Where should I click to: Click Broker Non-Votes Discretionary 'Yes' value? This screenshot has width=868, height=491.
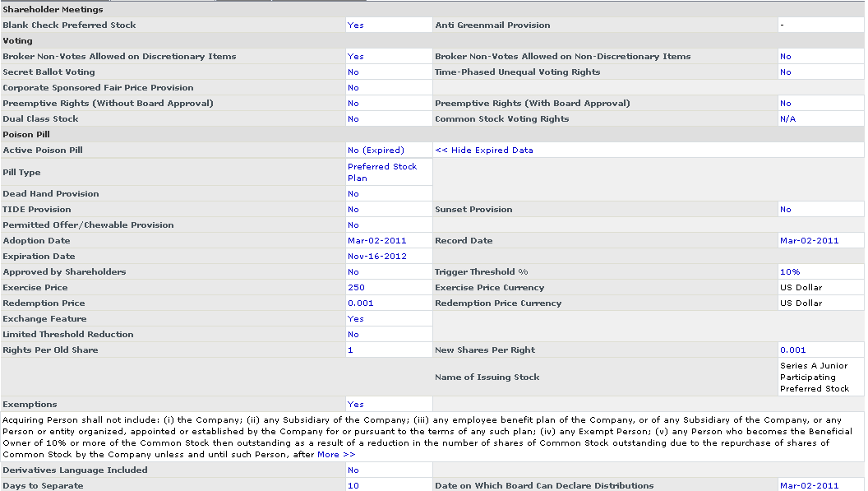coord(355,57)
